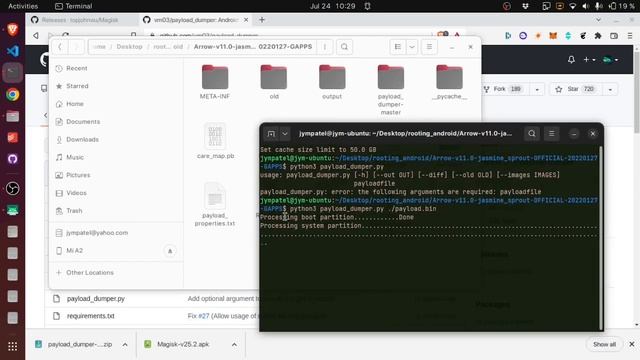Open the Files app from the dock

click(x=13, y=116)
